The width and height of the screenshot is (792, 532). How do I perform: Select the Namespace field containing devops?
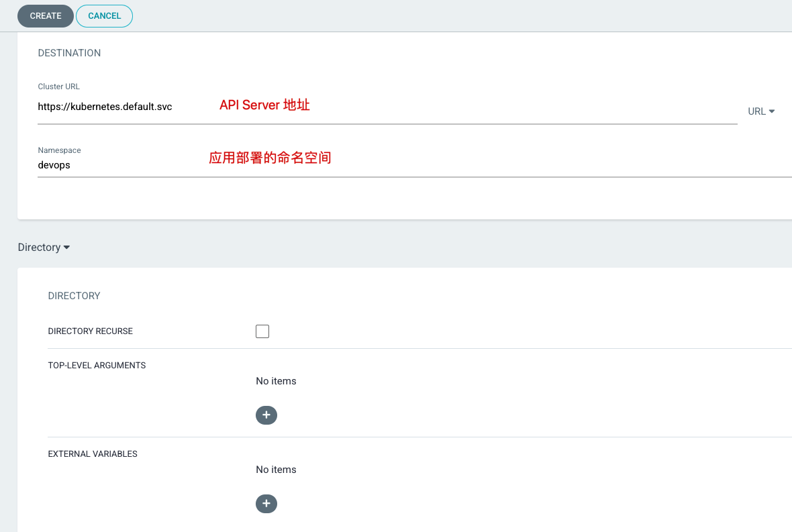point(414,166)
